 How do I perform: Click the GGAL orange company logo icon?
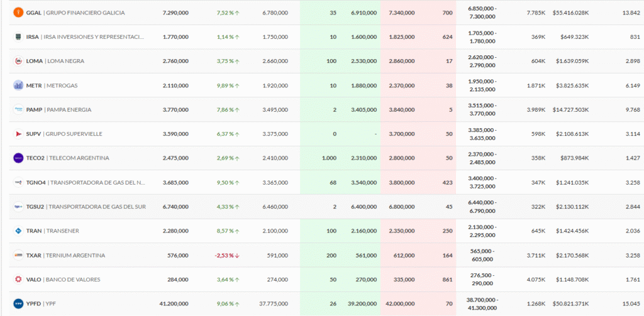click(18, 13)
